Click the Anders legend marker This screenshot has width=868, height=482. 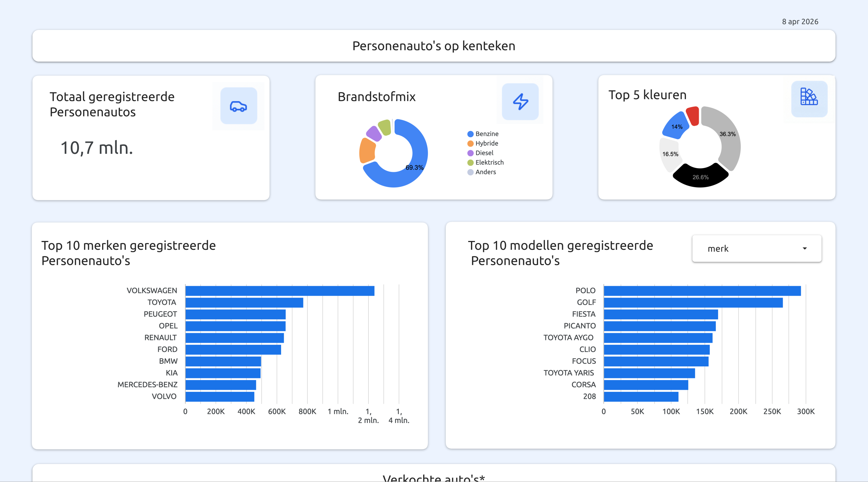coord(470,172)
